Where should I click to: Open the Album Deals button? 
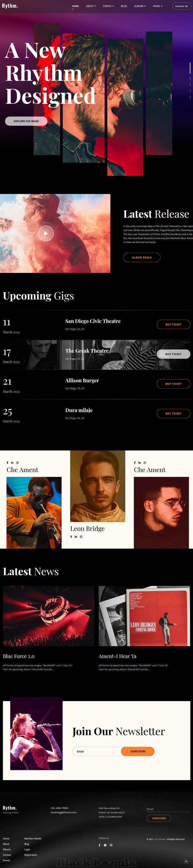click(141, 257)
